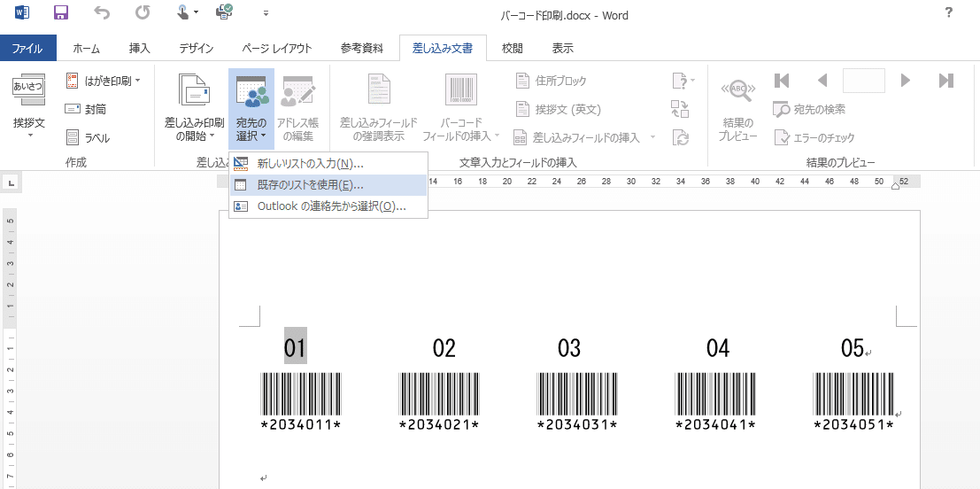Click the tab selector at ruler corner
Screen dimensions: 980x489
pyautogui.click(x=11, y=182)
